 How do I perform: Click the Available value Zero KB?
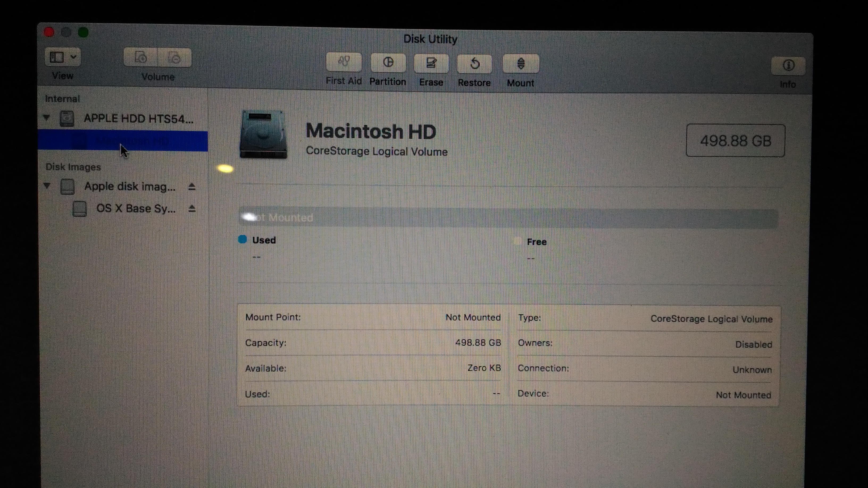click(484, 368)
